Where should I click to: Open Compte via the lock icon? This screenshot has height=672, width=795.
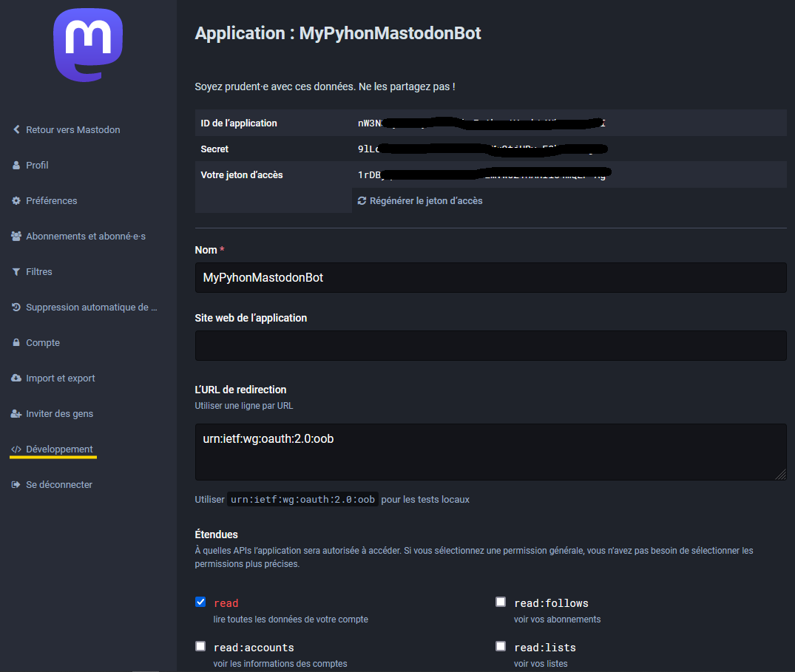pos(16,342)
